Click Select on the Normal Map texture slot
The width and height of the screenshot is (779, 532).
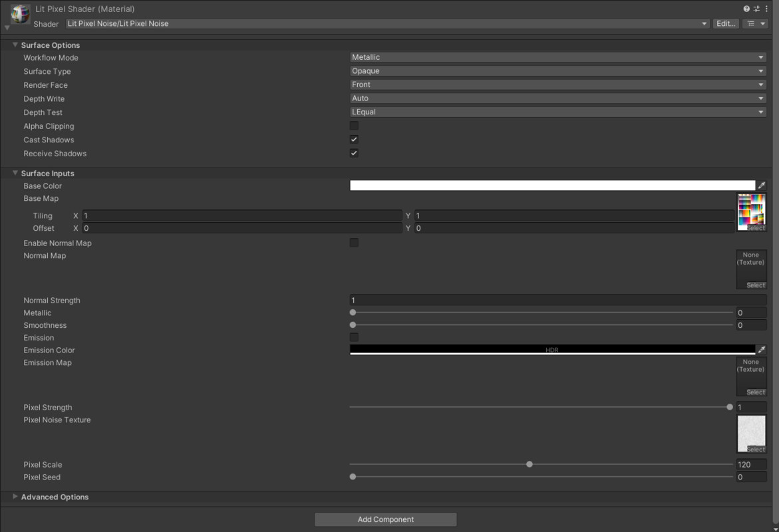click(x=756, y=285)
